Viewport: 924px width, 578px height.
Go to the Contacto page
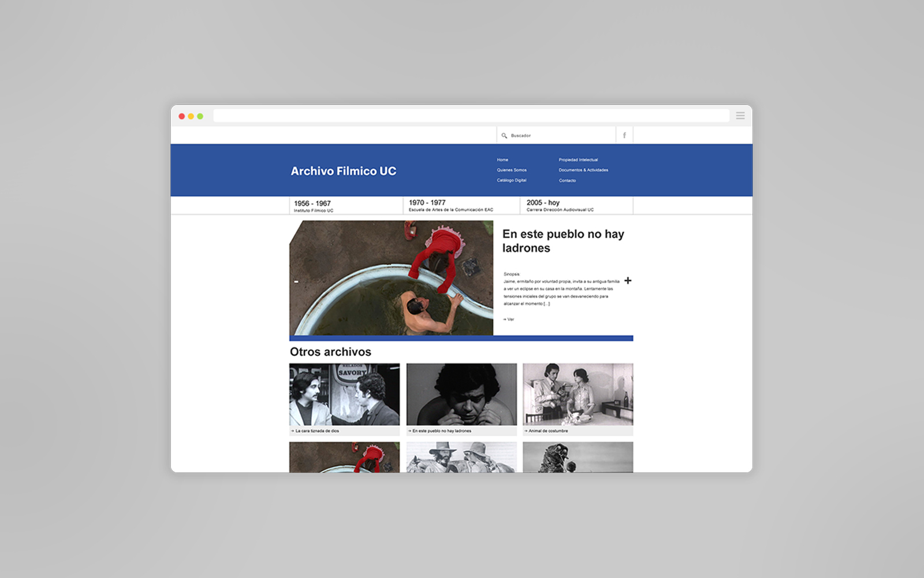pos(567,180)
